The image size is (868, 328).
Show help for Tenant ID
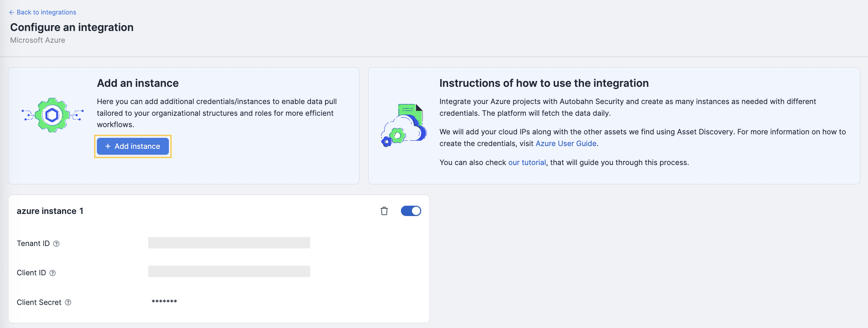coord(57,244)
